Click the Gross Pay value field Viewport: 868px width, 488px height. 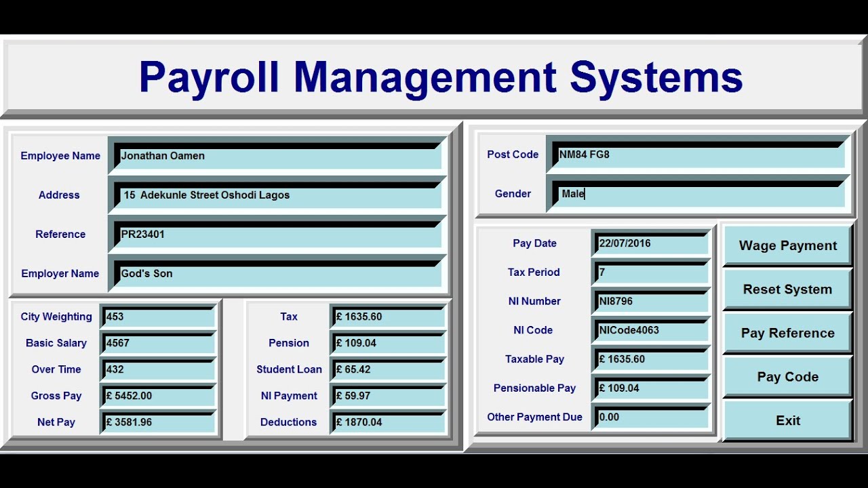[158, 396]
